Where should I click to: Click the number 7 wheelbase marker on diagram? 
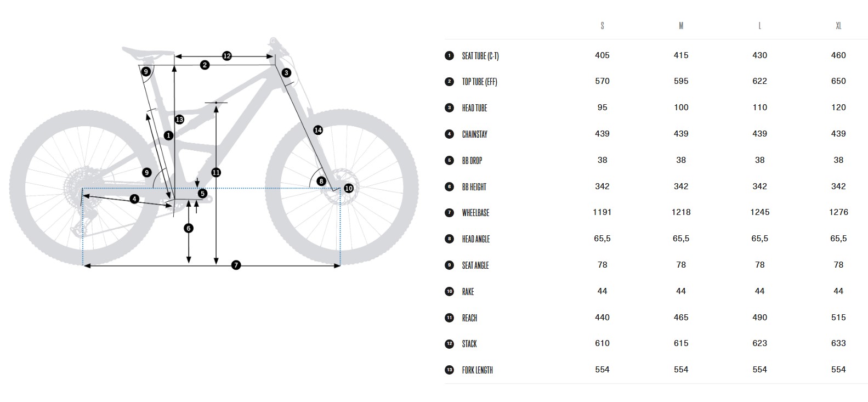236,265
